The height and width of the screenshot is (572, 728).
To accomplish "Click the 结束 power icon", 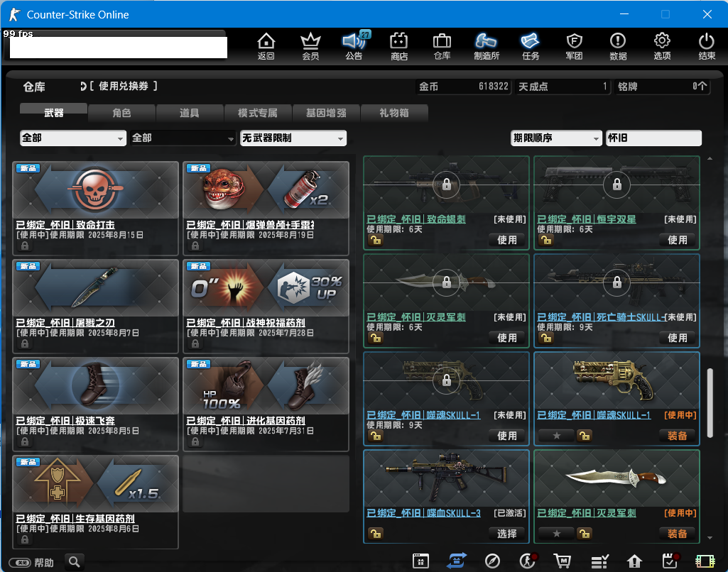I will 707,46.
